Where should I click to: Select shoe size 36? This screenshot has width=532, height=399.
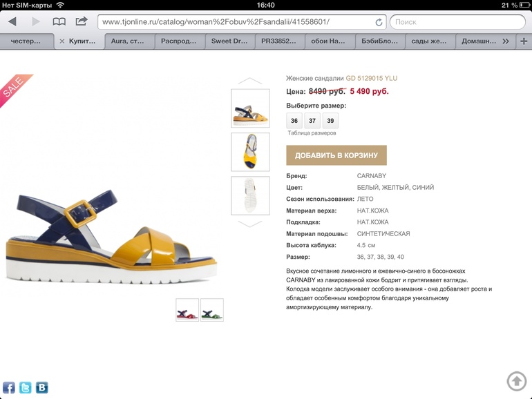[294, 121]
